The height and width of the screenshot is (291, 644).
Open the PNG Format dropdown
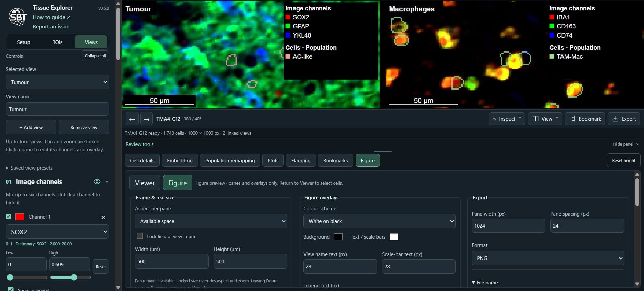(x=548, y=258)
